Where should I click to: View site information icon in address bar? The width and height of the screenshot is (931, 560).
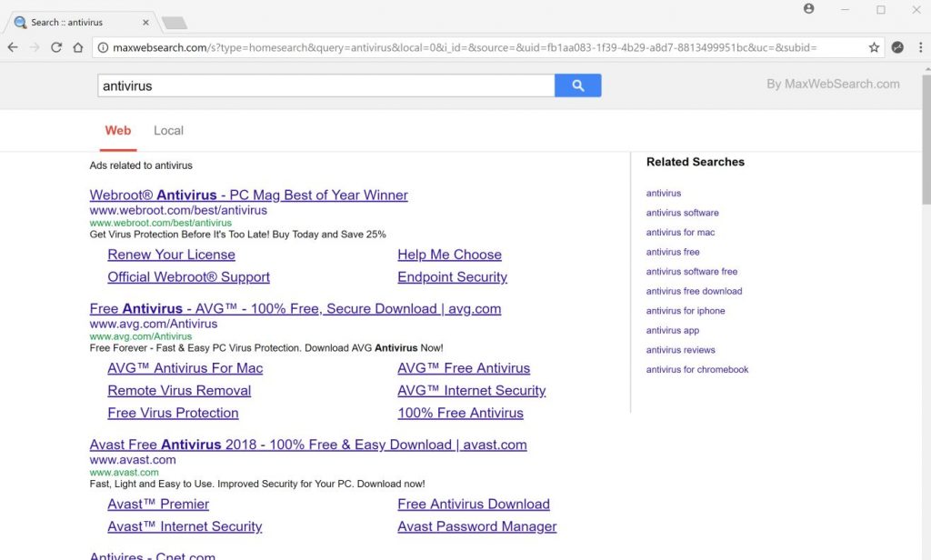pos(103,47)
